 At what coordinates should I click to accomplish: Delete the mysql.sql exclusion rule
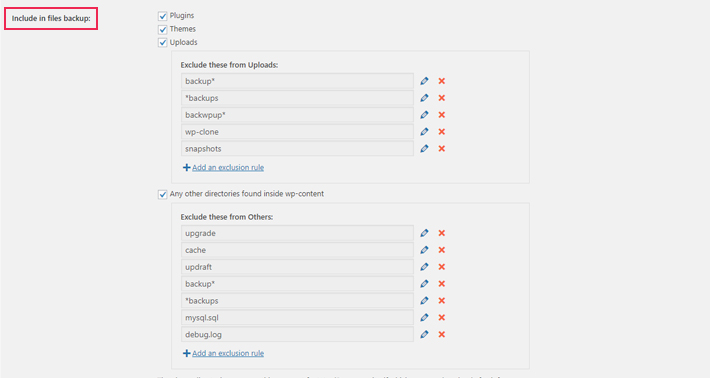[441, 318]
